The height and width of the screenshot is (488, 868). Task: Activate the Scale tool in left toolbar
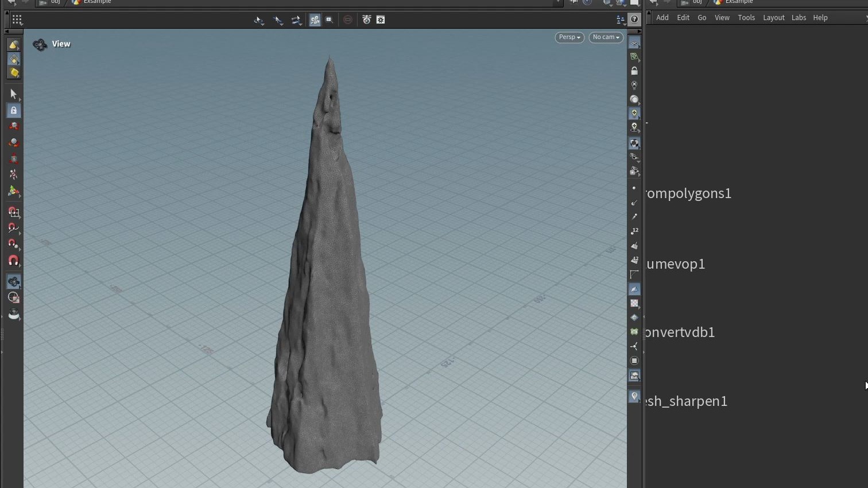click(x=14, y=158)
